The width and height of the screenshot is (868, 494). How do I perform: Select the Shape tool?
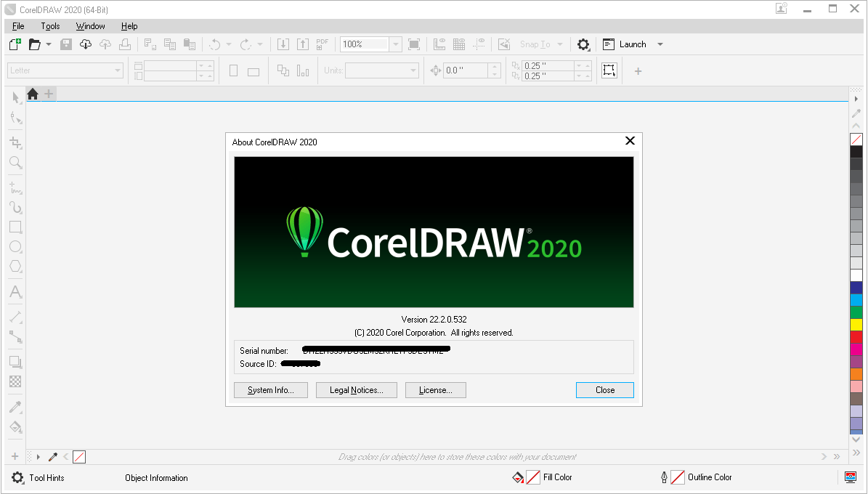(15, 118)
